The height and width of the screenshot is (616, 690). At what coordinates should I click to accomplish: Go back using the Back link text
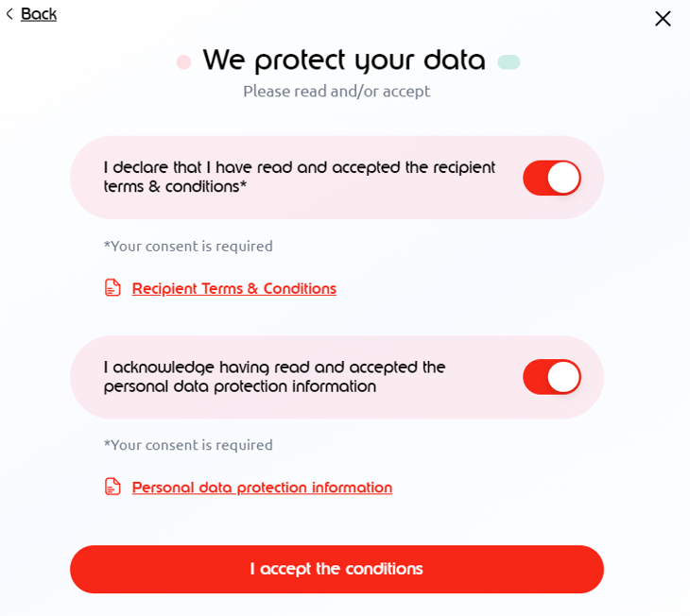tap(39, 14)
